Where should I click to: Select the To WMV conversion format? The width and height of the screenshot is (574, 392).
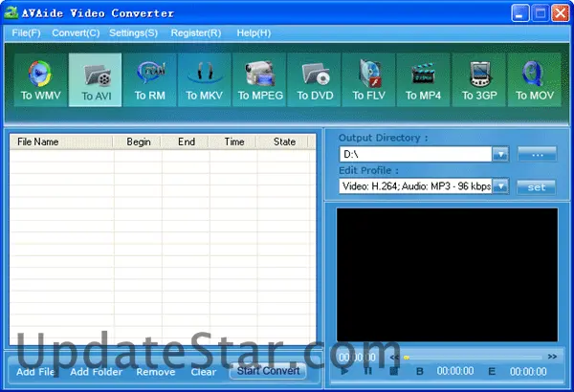(40, 79)
